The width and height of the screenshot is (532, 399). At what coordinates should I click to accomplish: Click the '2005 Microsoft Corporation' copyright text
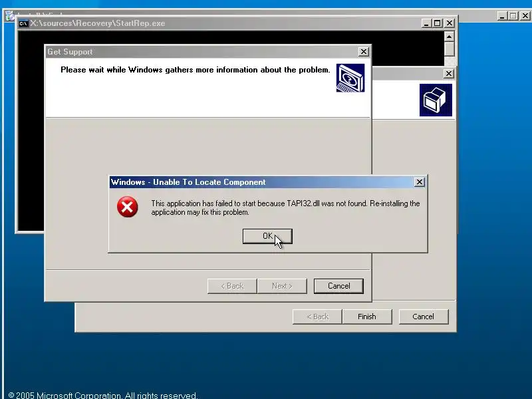click(102, 395)
